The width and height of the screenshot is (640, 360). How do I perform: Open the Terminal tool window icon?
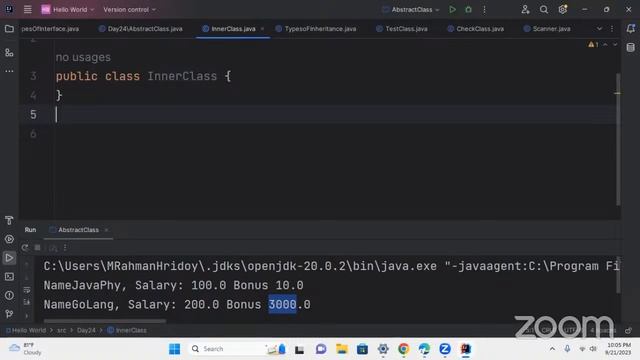(9, 277)
